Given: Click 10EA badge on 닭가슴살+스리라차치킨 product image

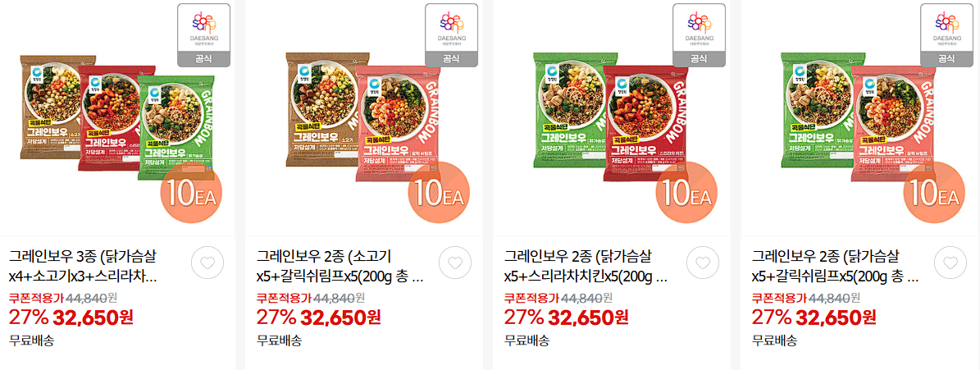Looking at the screenshot, I should (x=686, y=192).
